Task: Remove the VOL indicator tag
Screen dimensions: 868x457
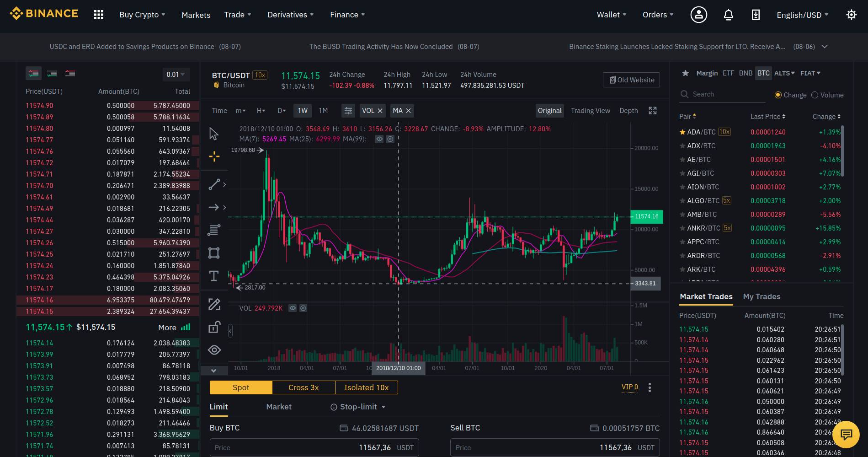Action: tap(380, 111)
